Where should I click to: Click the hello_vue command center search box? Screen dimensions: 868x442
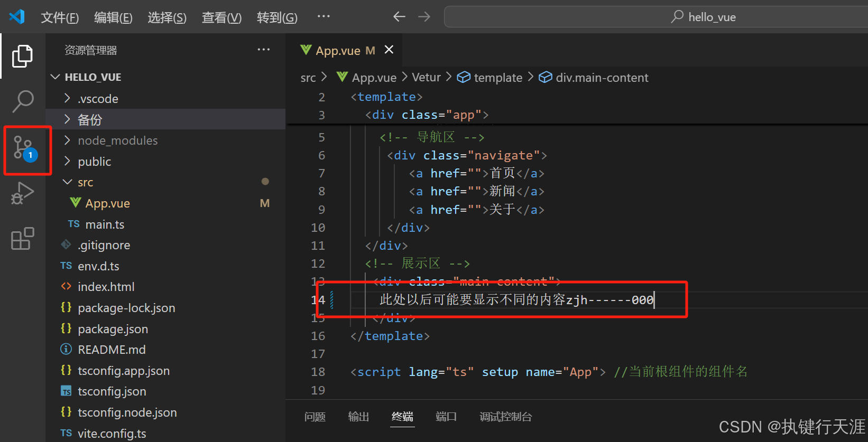(x=655, y=17)
